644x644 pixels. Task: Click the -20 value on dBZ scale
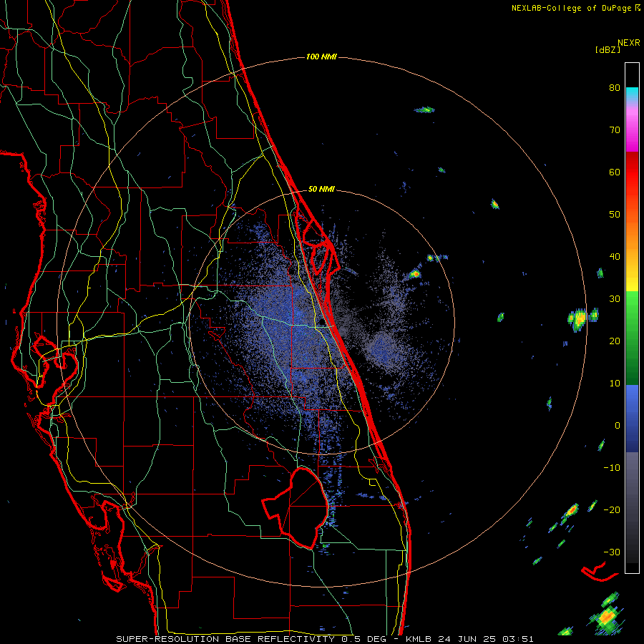[612, 510]
